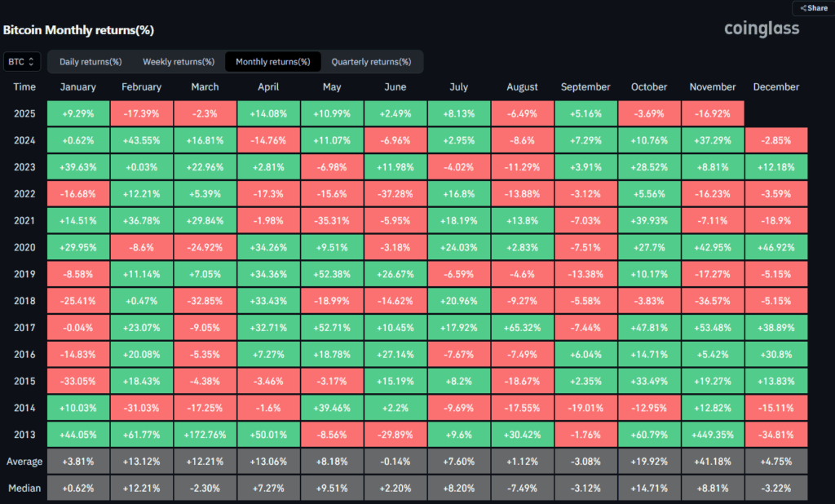Open the BTC coin selector dropdown
Viewport: 835px width, 504px height.
coord(21,61)
